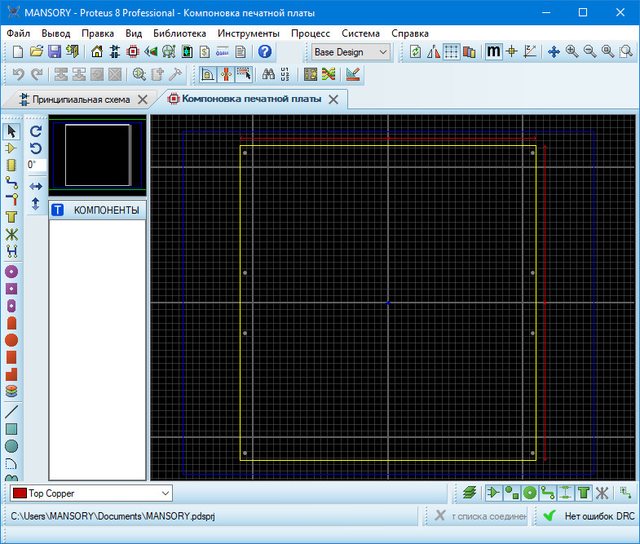Open the Библиотека menu
This screenshot has width=640, height=544.
pyautogui.click(x=181, y=33)
